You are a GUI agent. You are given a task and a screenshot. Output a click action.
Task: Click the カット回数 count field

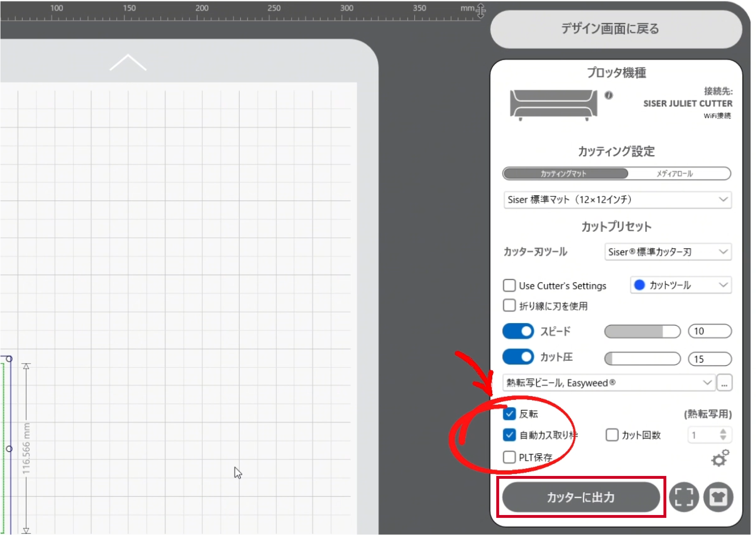(x=710, y=435)
